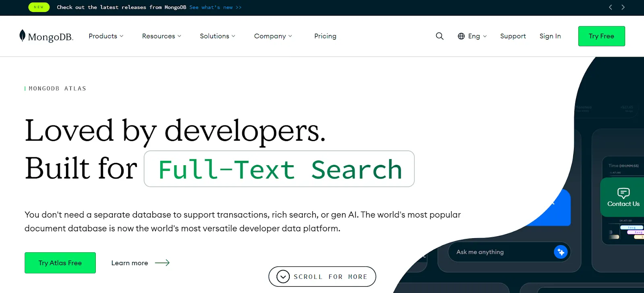The image size is (644, 293).
Task: Click the Contact Us chat icon
Action: click(x=623, y=193)
